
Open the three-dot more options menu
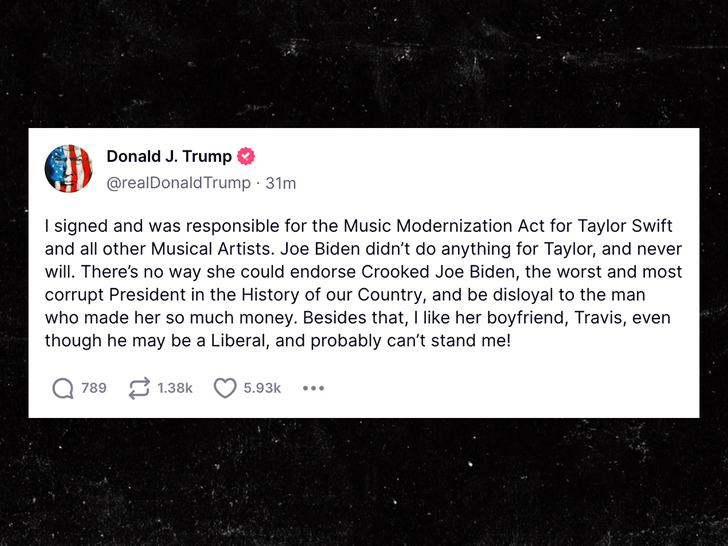pyautogui.click(x=313, y=388)
